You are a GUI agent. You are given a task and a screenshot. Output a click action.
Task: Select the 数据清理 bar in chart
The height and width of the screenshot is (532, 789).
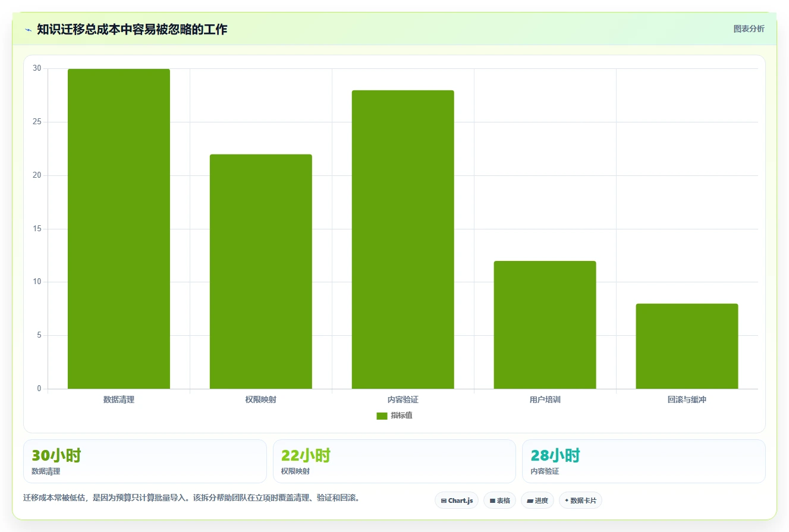point(119,229)
